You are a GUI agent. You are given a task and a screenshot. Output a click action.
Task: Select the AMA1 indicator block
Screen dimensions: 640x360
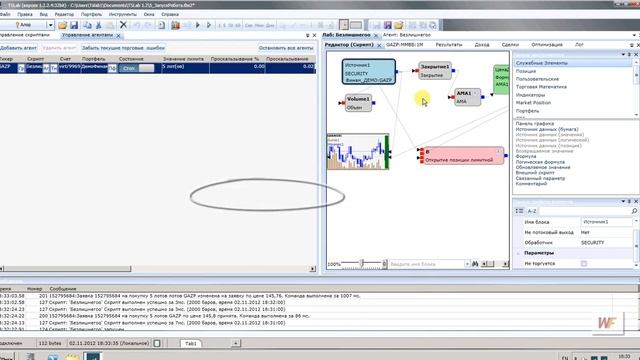click(x=467, y=97)
